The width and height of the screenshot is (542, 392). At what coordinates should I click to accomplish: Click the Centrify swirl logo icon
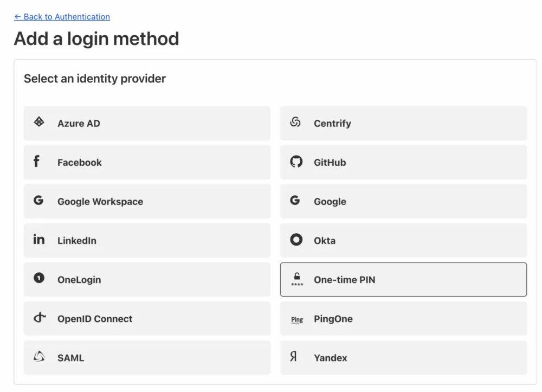tap(295, 121)
